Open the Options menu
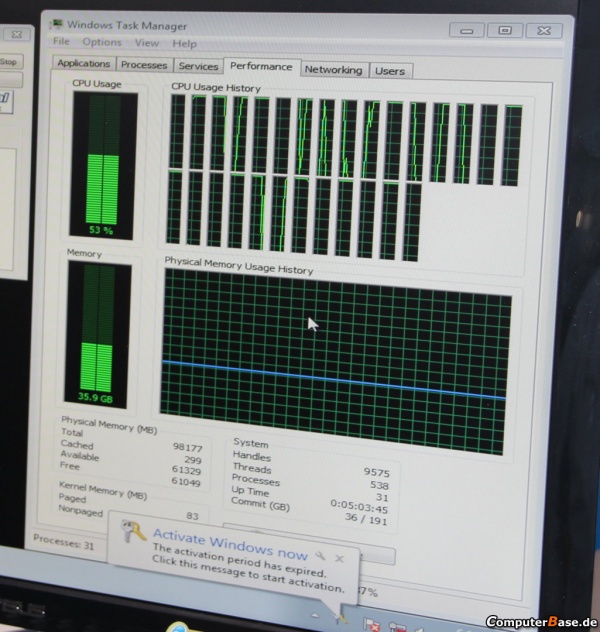 (102, 42)
